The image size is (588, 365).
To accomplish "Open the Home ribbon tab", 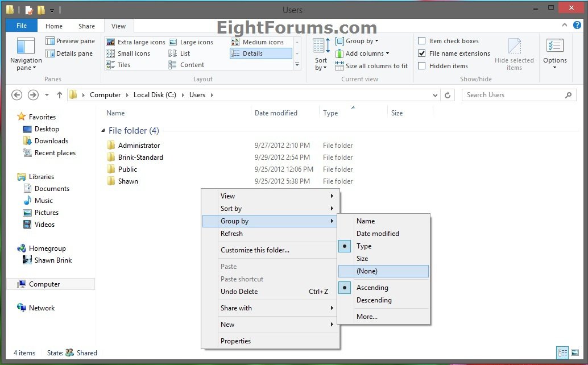I will pos(54,26).
